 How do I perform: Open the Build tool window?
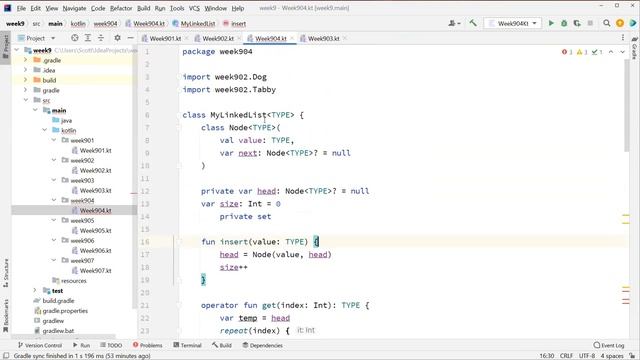(x=222, y=345)
